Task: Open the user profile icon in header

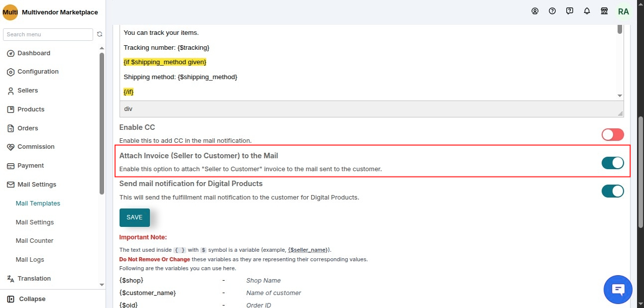Action: pyautogui.click(x=535, y=11)
